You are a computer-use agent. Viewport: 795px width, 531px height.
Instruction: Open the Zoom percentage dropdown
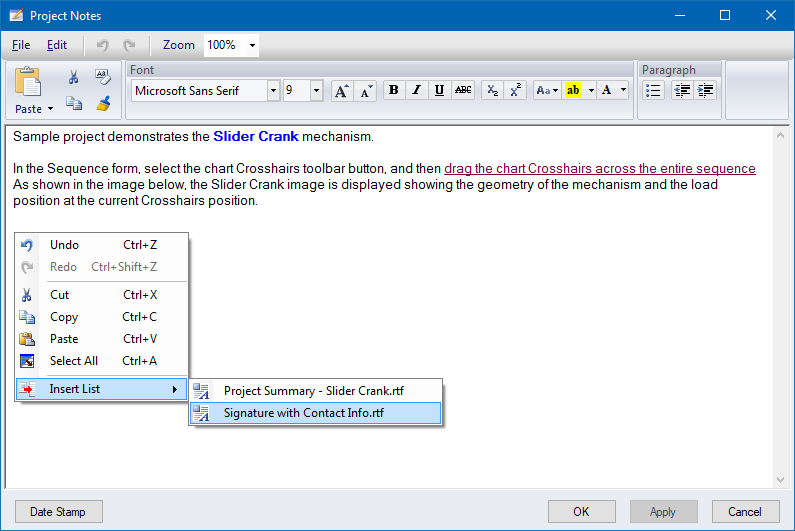coord(252,45)
